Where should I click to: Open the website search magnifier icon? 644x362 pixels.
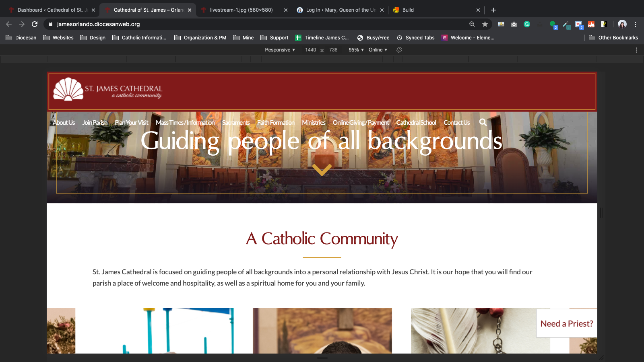coord(483,122)
